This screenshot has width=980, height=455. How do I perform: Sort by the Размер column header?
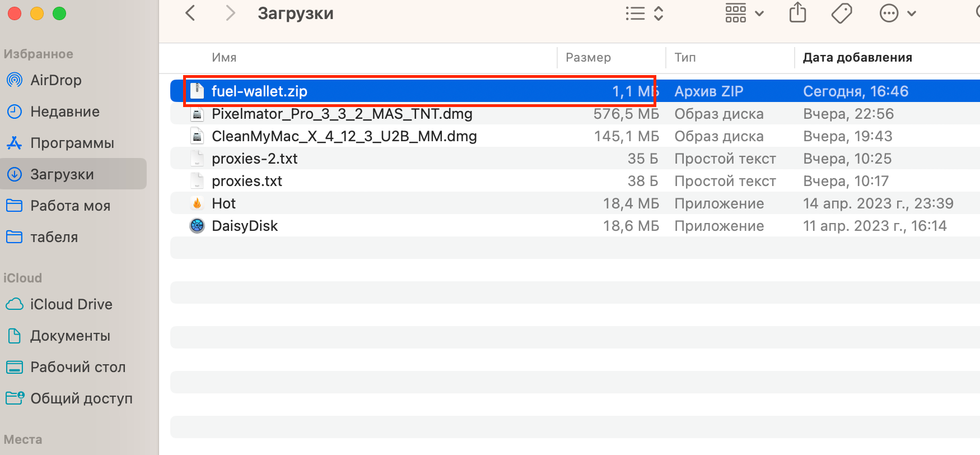tap(588, 57)
